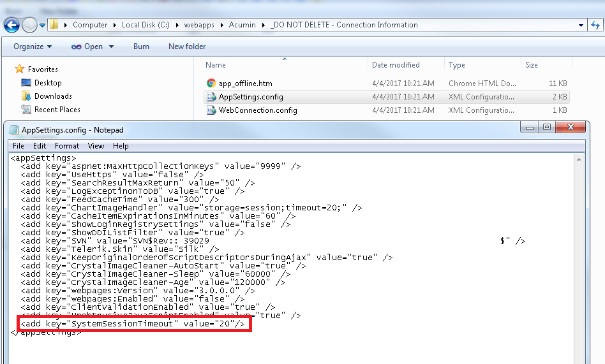Screen dimensions: 605x364
Task: Click the Favorites star icon
Action: (20, 69)
